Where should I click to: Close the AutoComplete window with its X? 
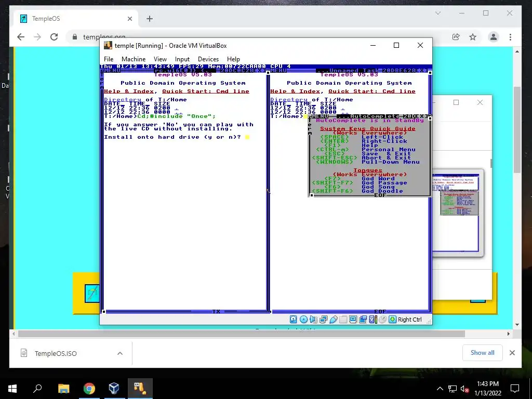click(x=422, y=116)
